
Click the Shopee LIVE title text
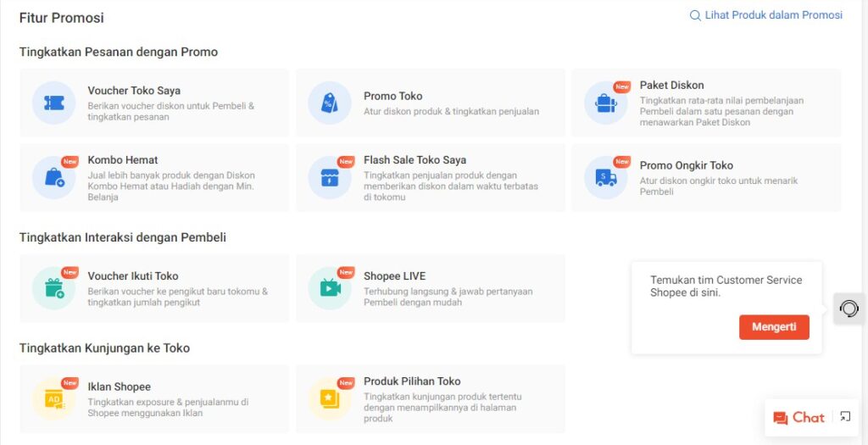pyautogui.click(x=394, y=275)
